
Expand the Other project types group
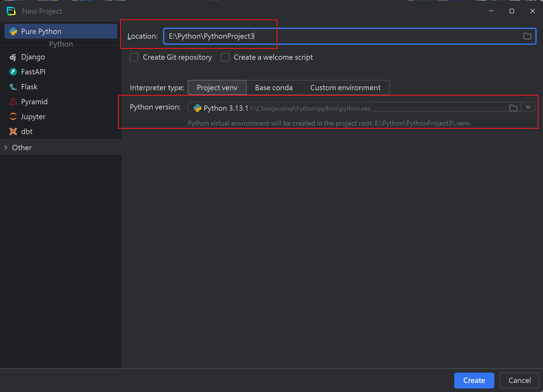coord(6,148)
